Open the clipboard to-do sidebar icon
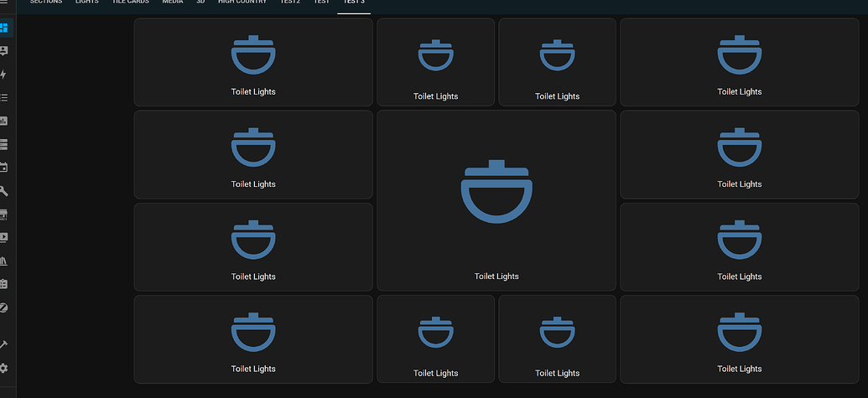Viewport: 868px width, 398px height. point(3,284)
